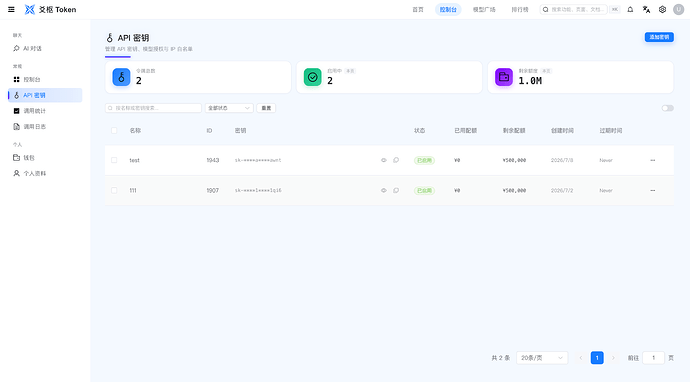Screen dimensions: 690x382
Task: Open user avatar menu
Action: pos(679,9)
